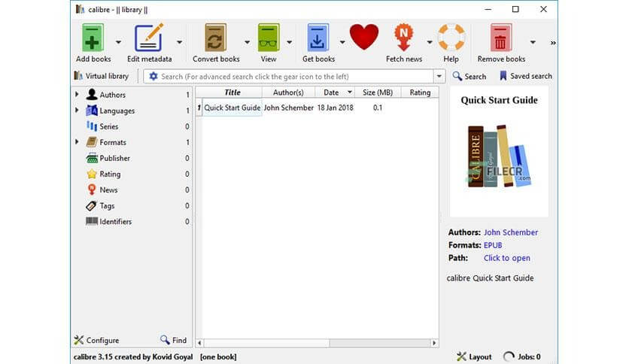This screenshot has height=364, width=629.
Task: Sort the list by Title column header
Action: click(x=232, y=93)
